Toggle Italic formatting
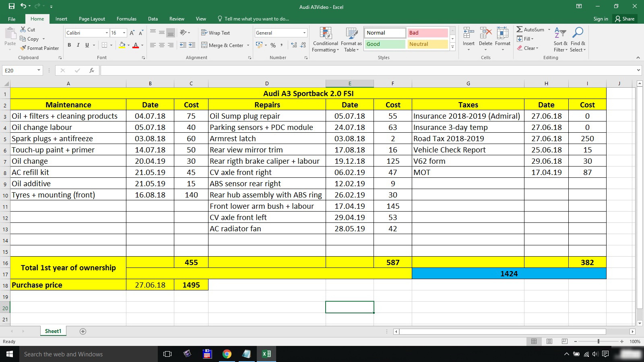644x362 pixels. tap(78, 45)
